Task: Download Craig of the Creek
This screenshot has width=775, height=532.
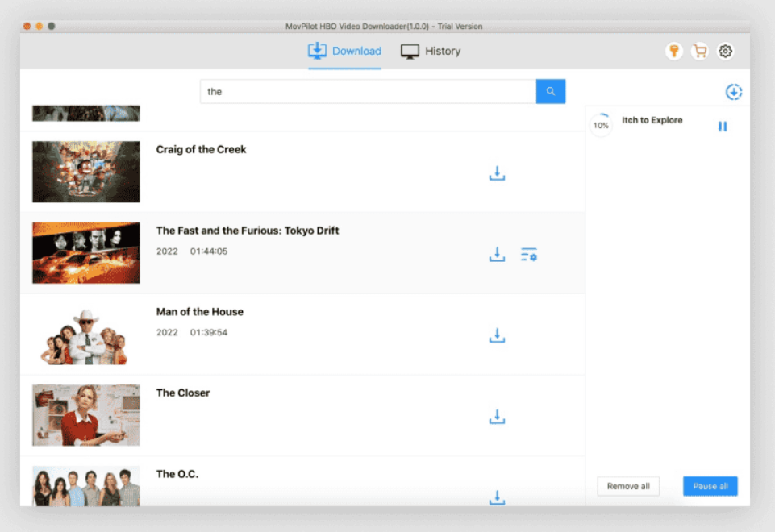Action: click(497, 174)
